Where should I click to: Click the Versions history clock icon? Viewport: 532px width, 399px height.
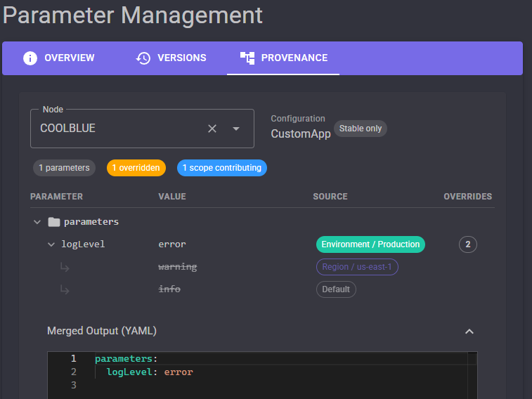pos(143,58)
